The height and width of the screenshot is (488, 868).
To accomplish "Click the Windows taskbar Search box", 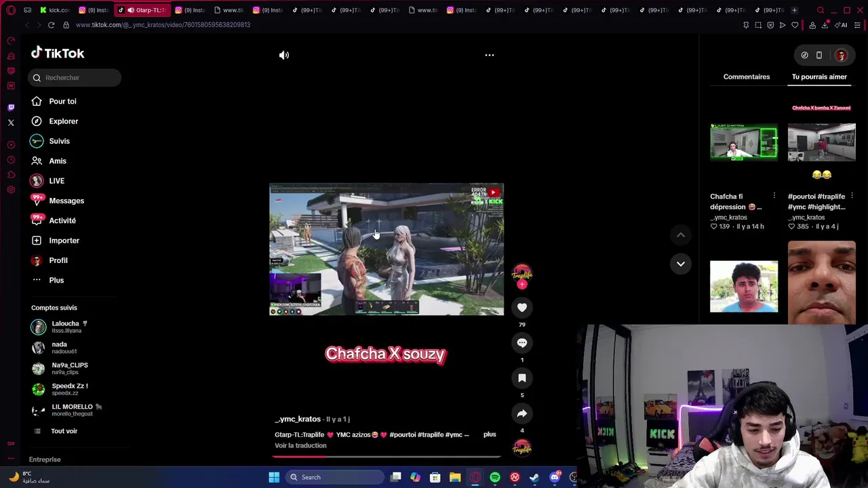I will pos(334,477).
